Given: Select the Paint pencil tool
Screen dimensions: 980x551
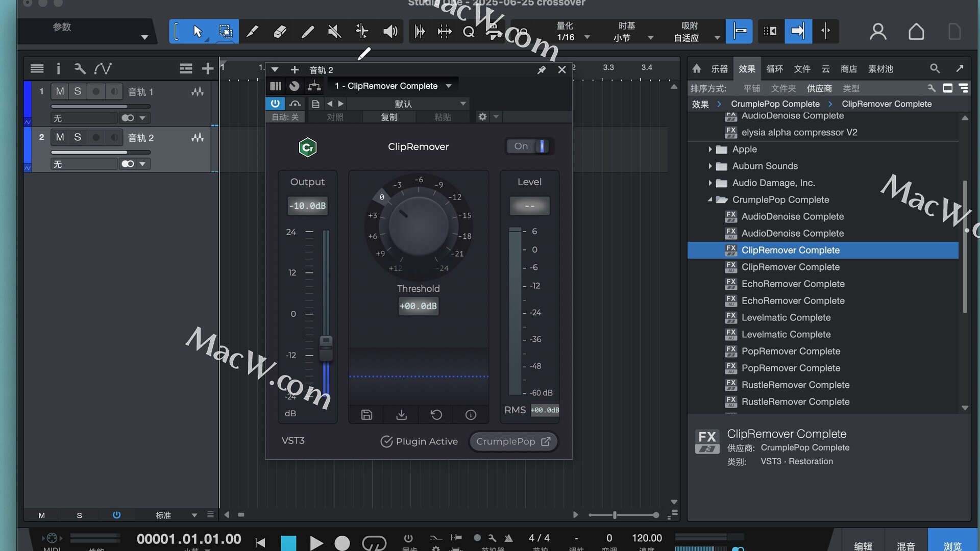Looking at the screenshot, I should pyautogui.click(x=307, y=32).
